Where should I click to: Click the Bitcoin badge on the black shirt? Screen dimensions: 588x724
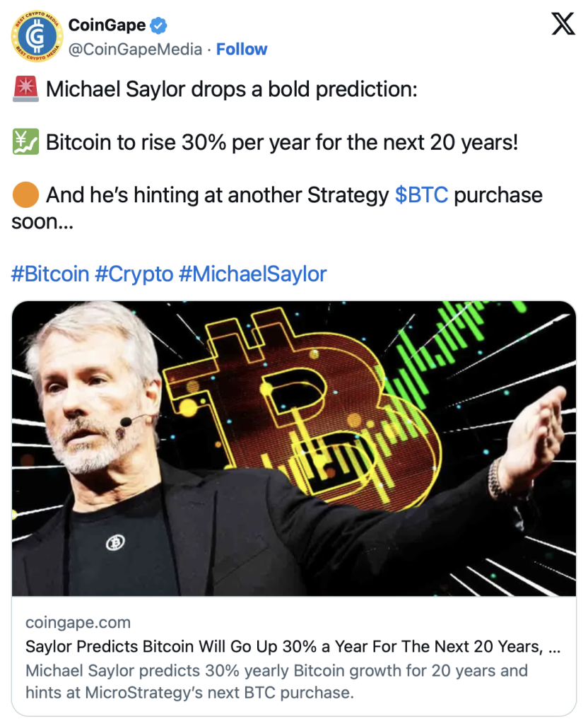pos(115,542)
